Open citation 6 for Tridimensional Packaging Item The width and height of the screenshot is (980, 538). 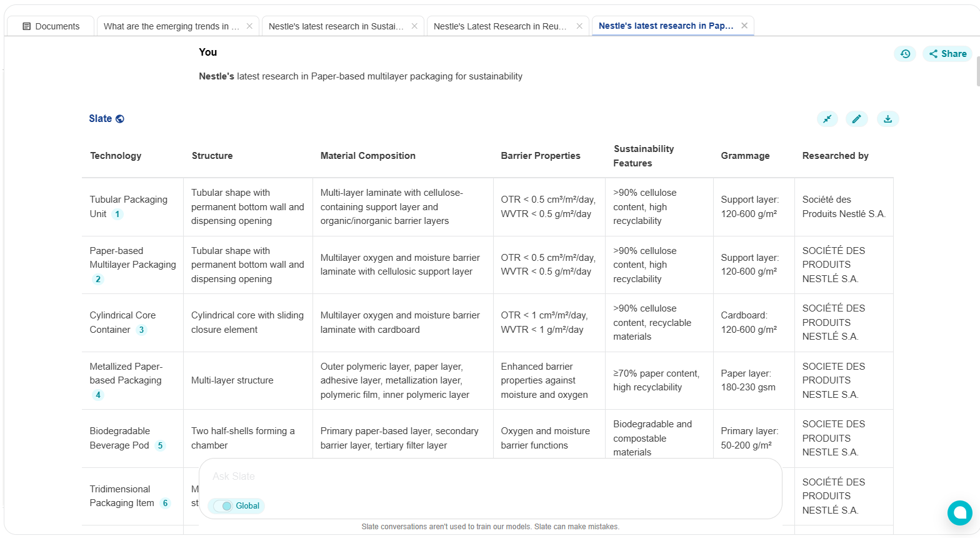165,503
